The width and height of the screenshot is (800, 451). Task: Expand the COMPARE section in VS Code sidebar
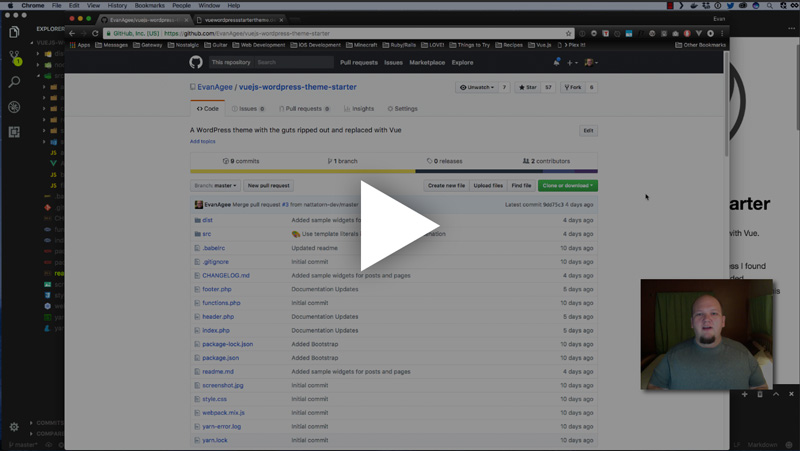[x=47, y=434]
